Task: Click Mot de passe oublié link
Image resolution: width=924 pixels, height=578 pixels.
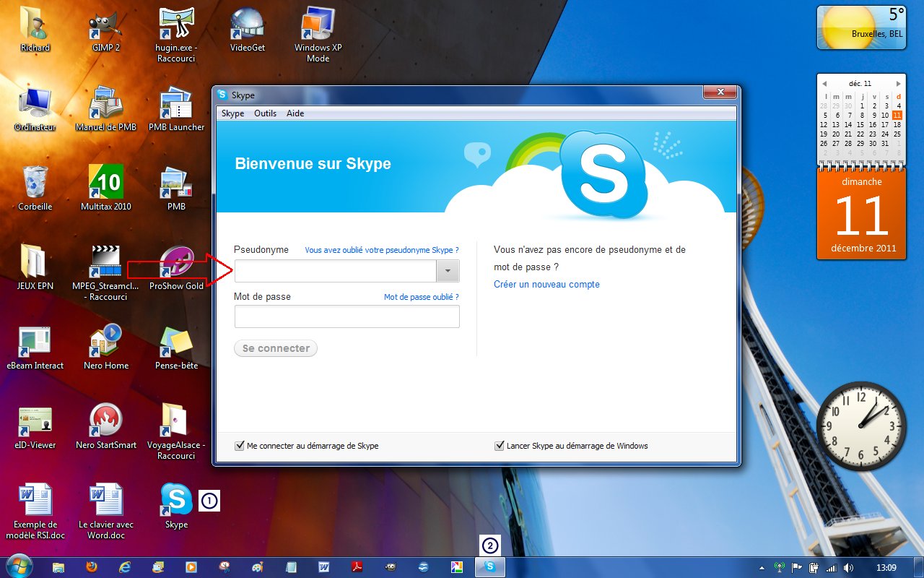Action: (421, 297)
